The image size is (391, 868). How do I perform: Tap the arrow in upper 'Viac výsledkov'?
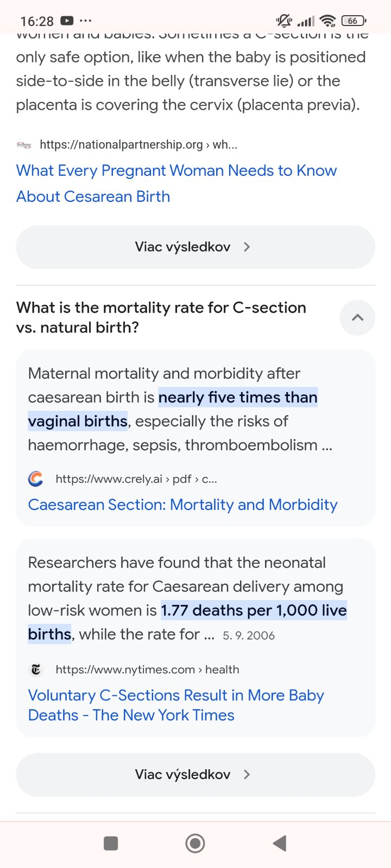pyautogui.click(x=247, y=247)
